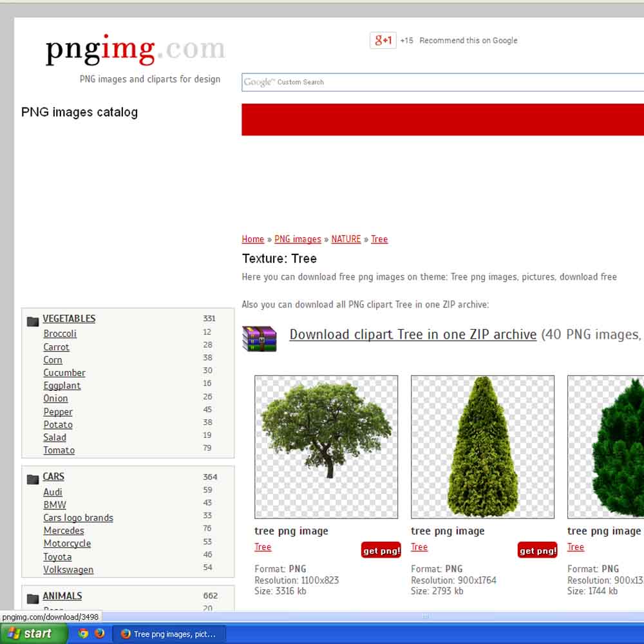
Task: Open the Motorcycle category link
Action: 68,544
